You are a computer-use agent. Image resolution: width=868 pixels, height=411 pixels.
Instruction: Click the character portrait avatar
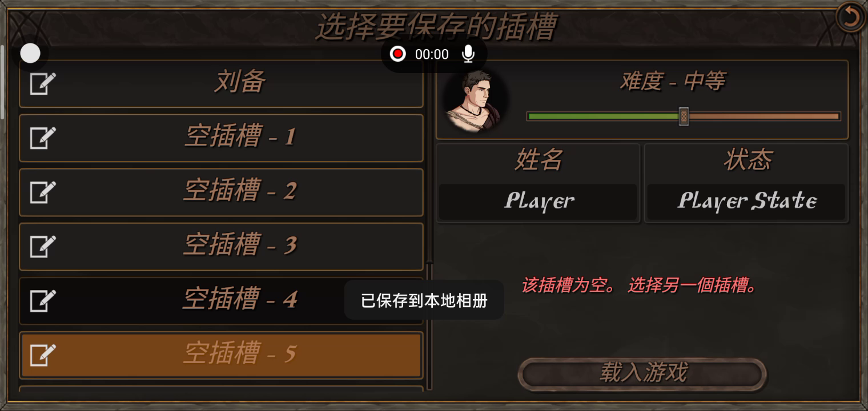click(x=473, y=100)
